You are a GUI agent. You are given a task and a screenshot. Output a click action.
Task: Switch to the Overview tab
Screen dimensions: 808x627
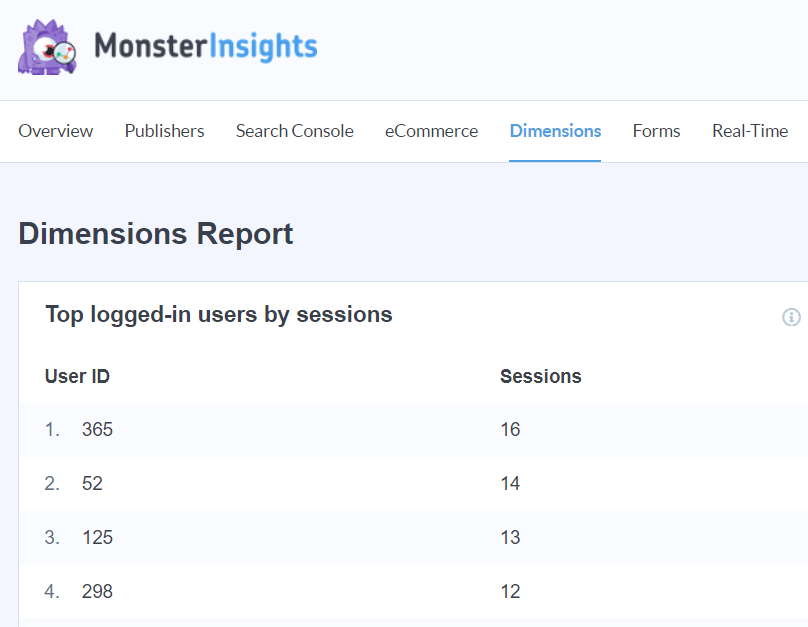click(55, 131)
